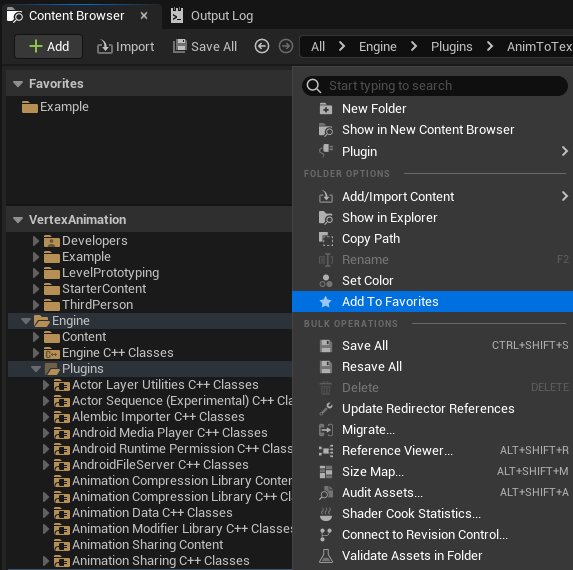Expand the StarterContent folder

coord(36,289)
